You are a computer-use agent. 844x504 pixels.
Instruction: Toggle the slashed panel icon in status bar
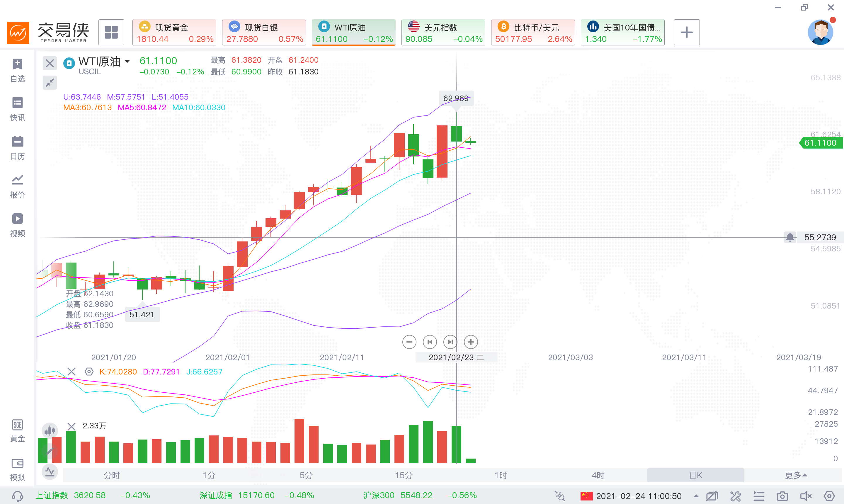712,496
